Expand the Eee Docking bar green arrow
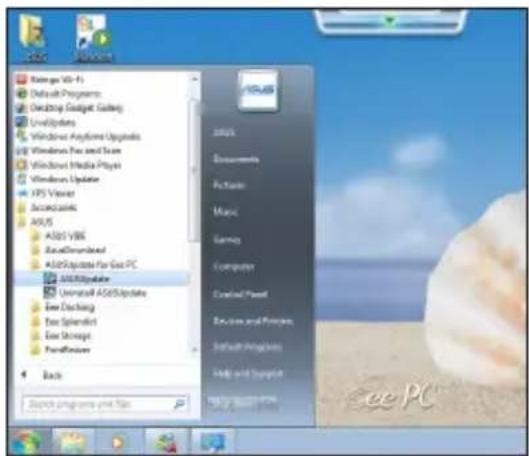This screenshot has width=529, height=456. click(x=390, y=21)
